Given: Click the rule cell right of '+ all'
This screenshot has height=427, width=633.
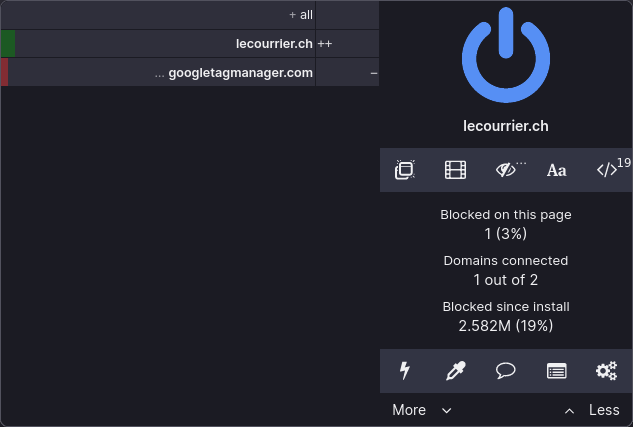Looking at the screenshot, I should point(347,15).
